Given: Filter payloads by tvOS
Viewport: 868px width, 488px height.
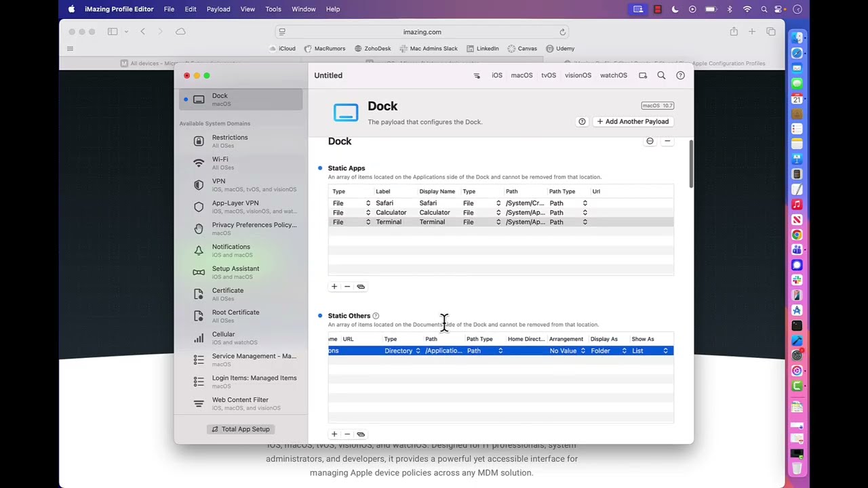Looking at the screenshot, I should pos(549,75).
